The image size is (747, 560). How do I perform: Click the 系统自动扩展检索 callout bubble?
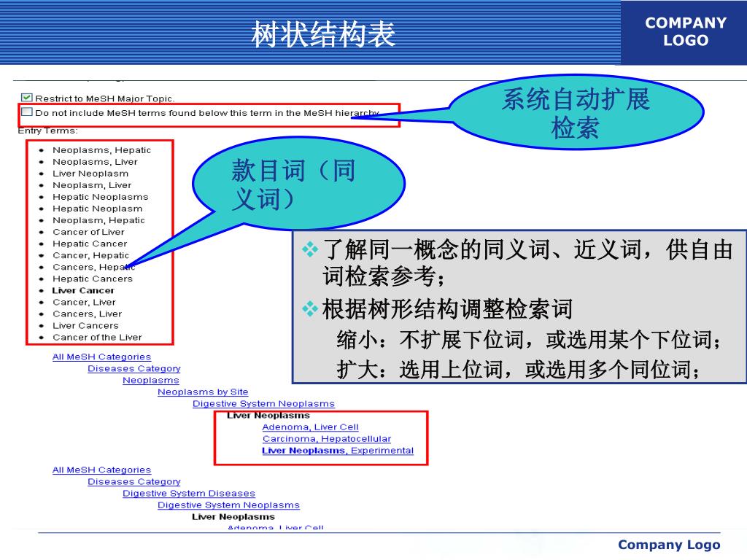click(x=576, y=113)
